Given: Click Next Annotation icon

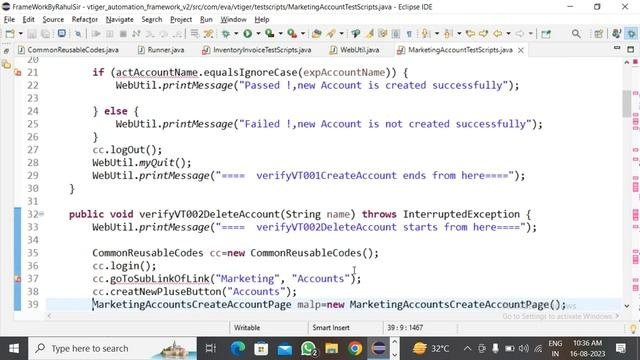Looking at the screenshot, I should [425, 34].
